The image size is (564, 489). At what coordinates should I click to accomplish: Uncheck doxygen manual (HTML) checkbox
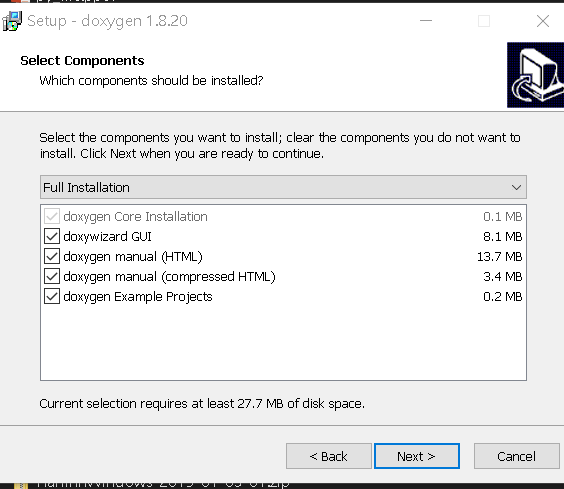(x=52, y=257)
